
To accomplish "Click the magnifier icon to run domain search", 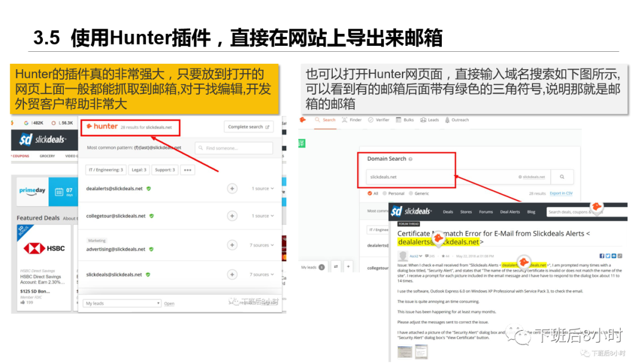I will (561, 176).
